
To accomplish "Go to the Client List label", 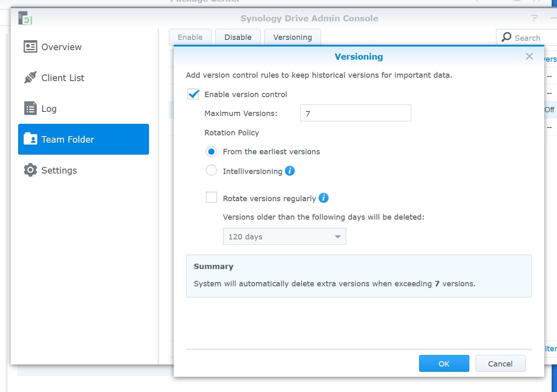I will [x=63, y=78].
